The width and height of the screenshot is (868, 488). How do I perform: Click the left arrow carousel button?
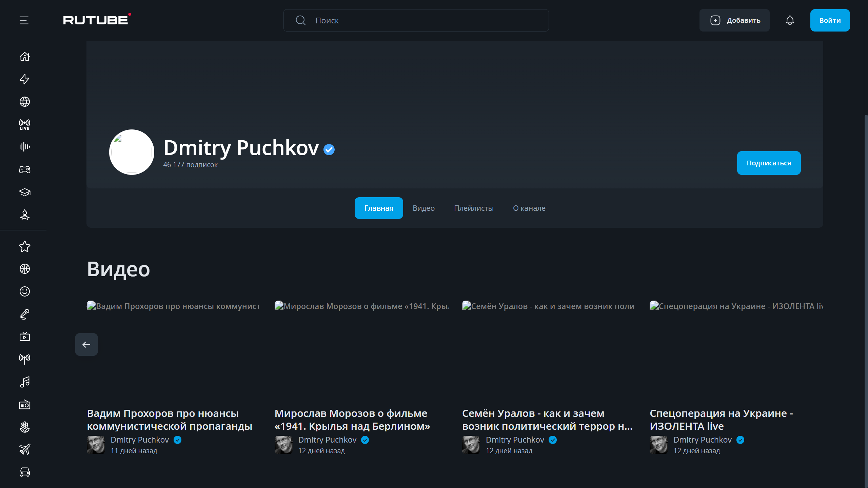click(86, 344)
